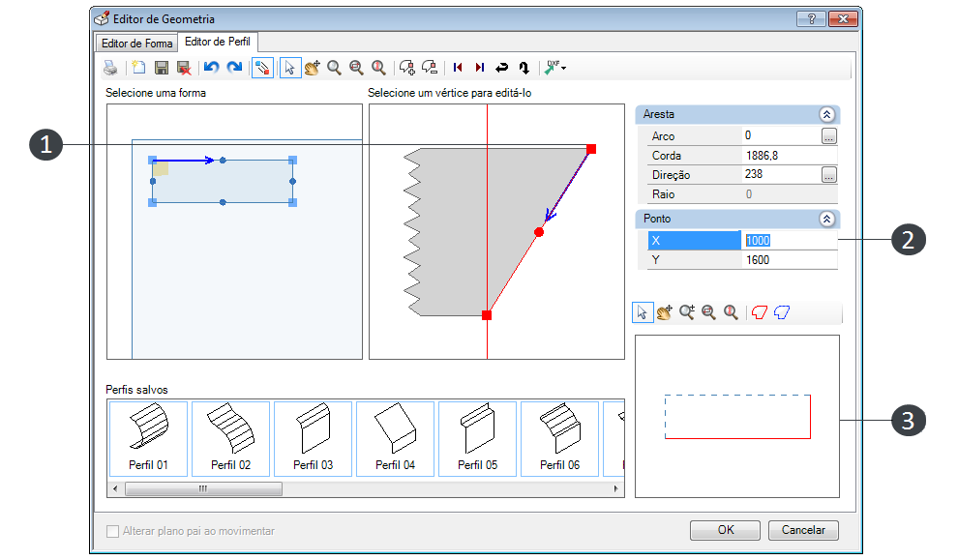Click the Cancelar button
This screenshot has width=958, height=560.
tap(803, 530)
